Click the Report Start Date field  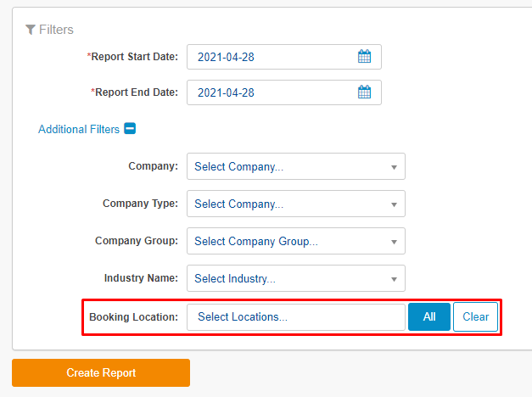tap(284, 57)
